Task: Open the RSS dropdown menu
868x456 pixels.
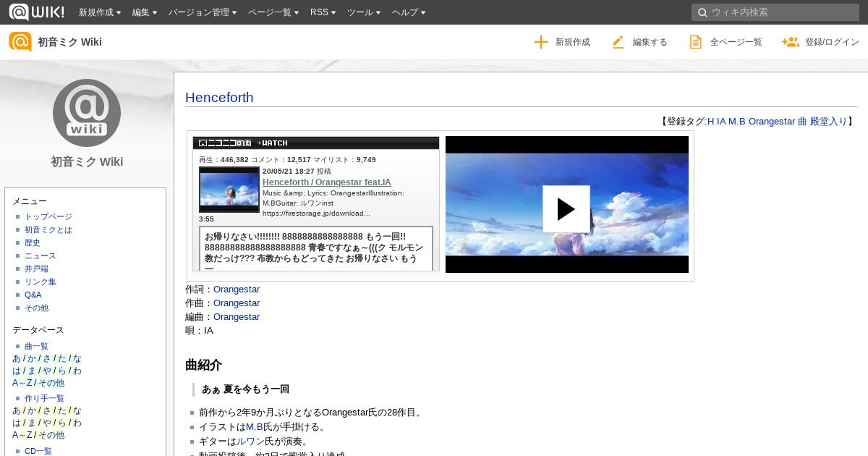Action: click(x=323, y=12)
